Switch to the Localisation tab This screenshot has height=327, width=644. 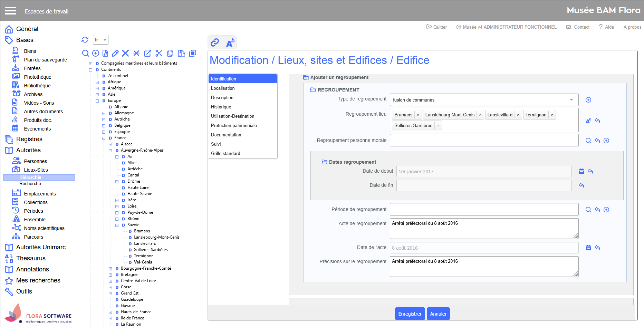(223, 88)
